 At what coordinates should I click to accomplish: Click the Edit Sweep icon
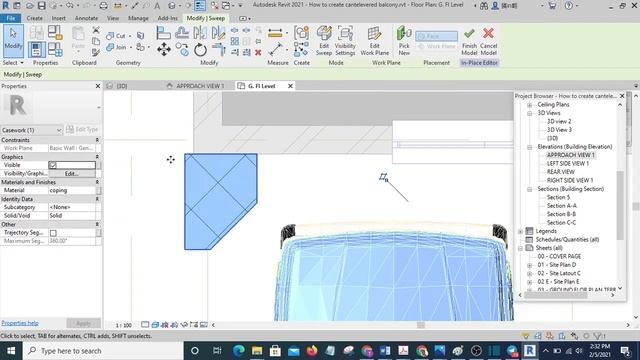(324, 41)
